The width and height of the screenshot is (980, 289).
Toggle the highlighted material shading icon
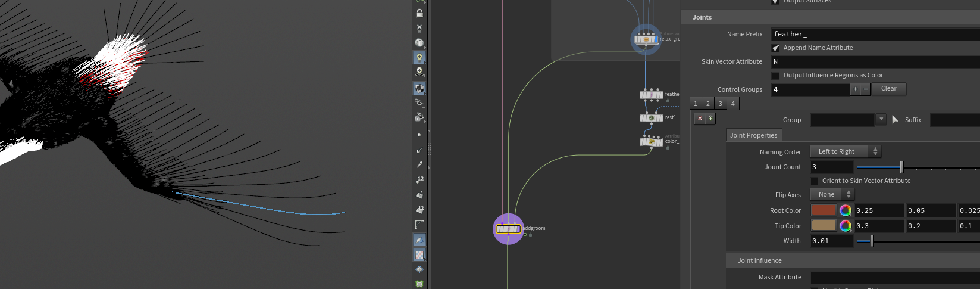tap(419, 88)
